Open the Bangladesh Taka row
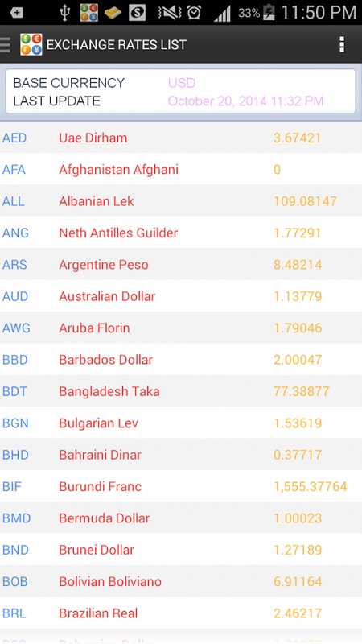This screenshot has height=644, width=362. tap(181, 391)
